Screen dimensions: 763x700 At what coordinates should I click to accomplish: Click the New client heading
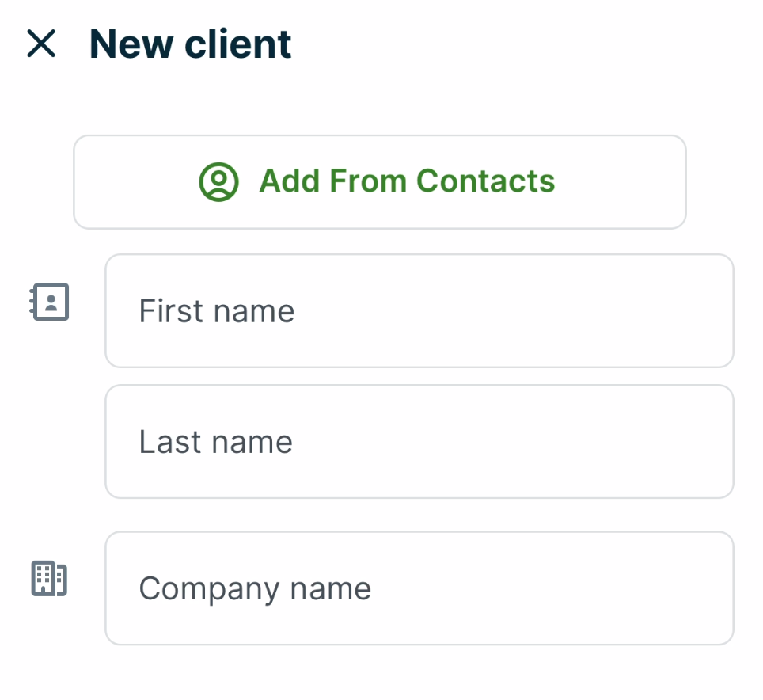click(x=190, y=44)
